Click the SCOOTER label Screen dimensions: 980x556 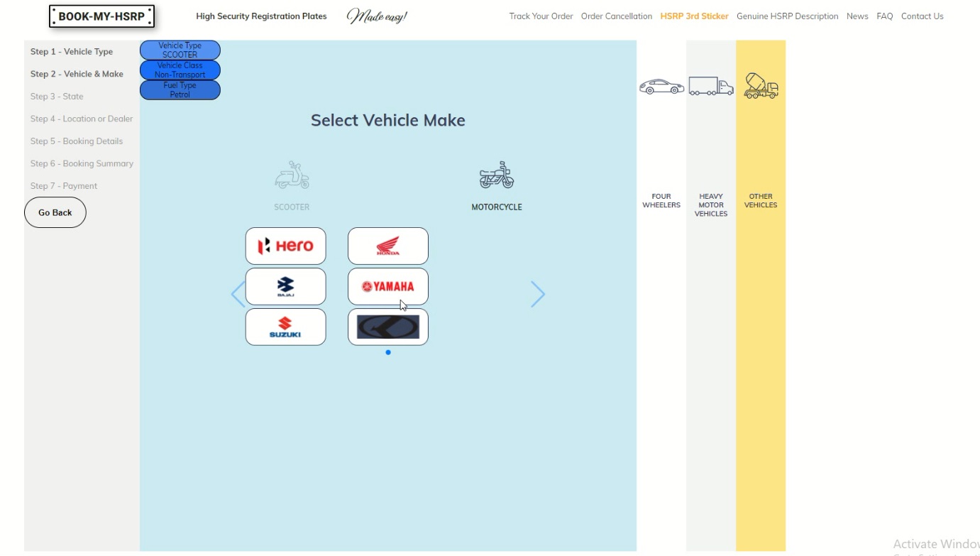292,207
